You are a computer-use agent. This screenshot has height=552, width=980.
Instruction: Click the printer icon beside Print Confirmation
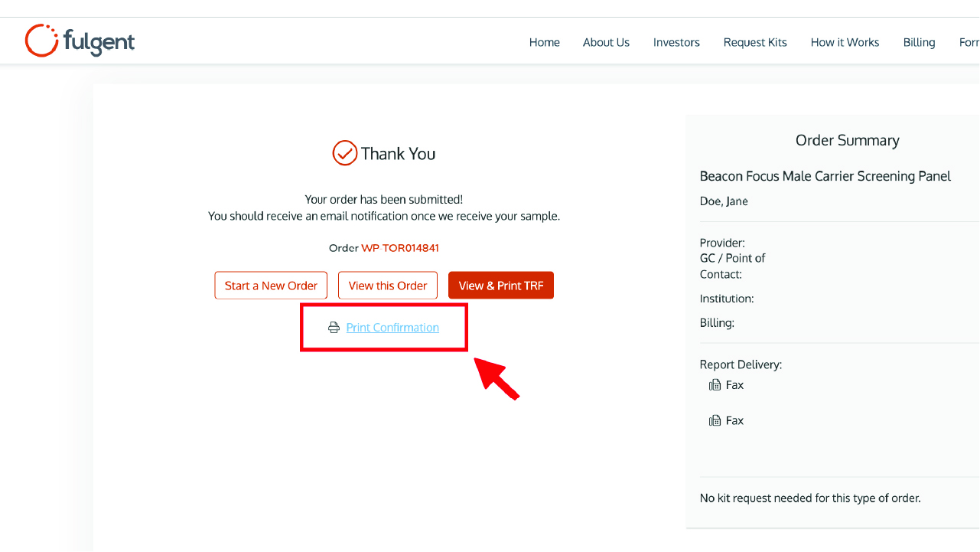[x=334, y=327]
